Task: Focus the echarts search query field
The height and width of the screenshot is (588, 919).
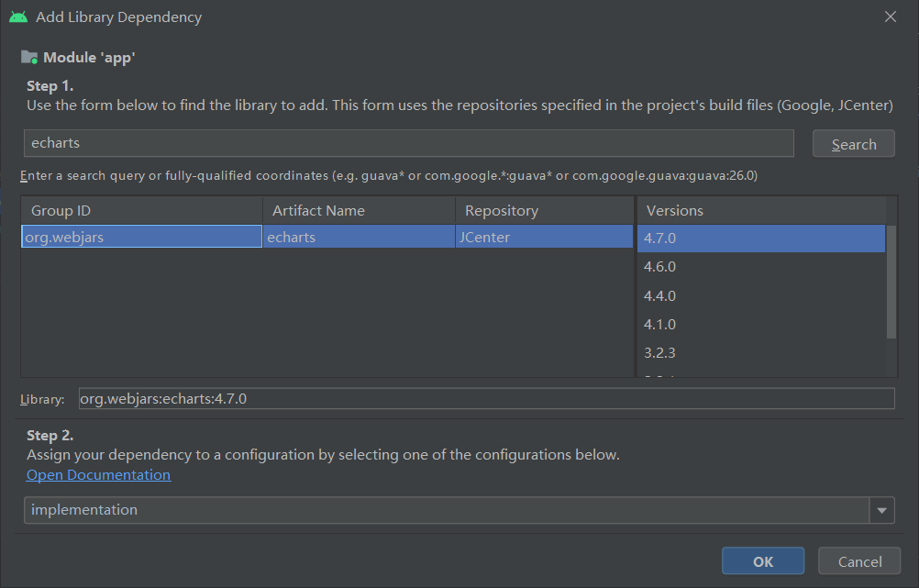Action: point(408,143)
